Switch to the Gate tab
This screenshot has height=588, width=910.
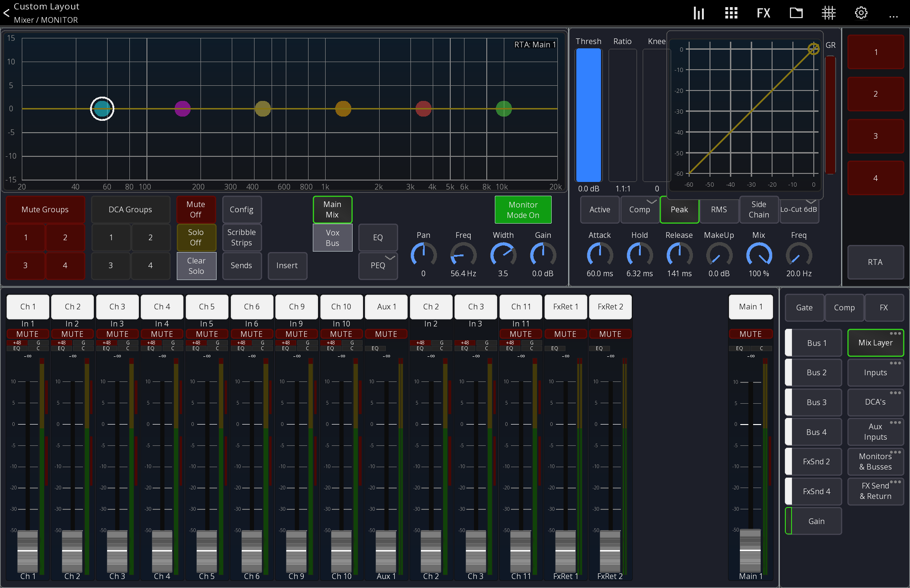(804, 308)
